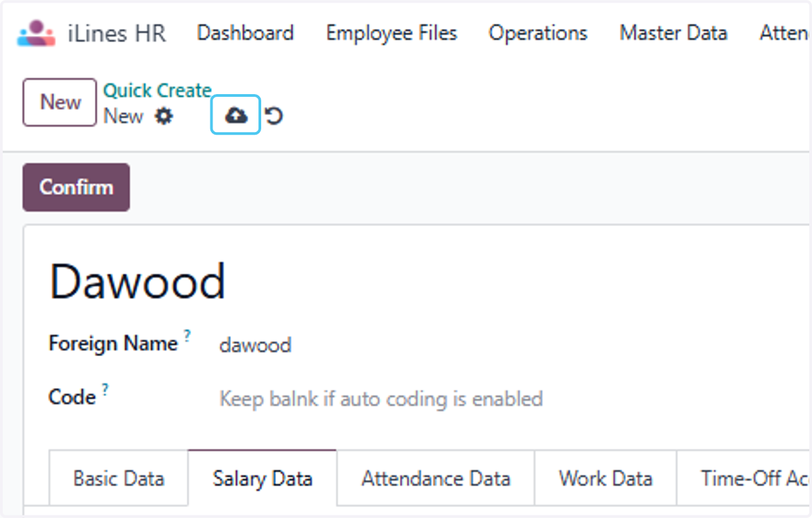Click the New button
The image size is (812, 518).
tap(60, 102)
